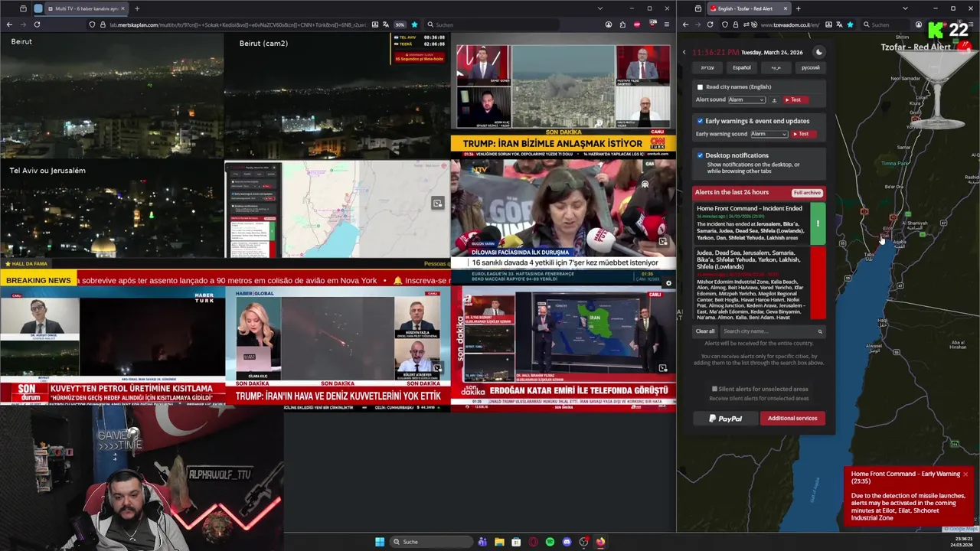Switch language to русский

pos(810,67)
